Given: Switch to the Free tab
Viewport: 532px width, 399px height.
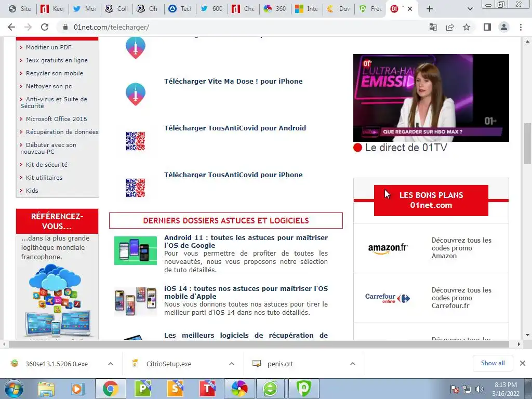Looking at the screenshot, I should pos(371,9).
